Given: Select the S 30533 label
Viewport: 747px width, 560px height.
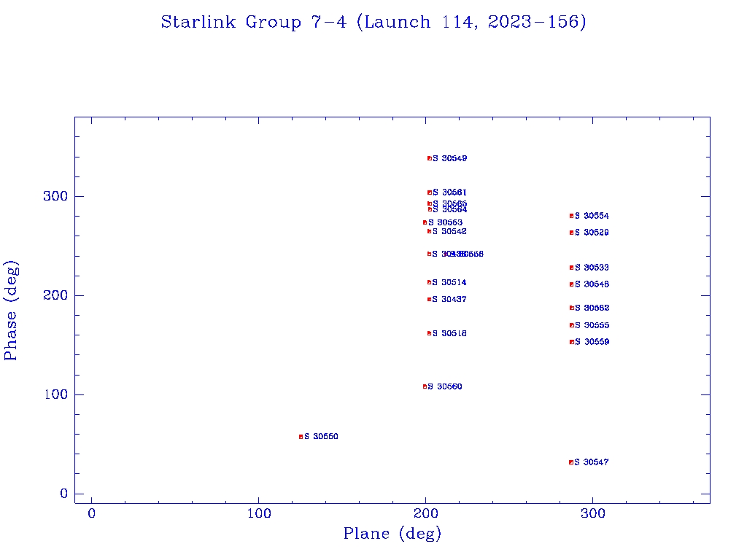Looking at the screenshot, I should point(592,268).
